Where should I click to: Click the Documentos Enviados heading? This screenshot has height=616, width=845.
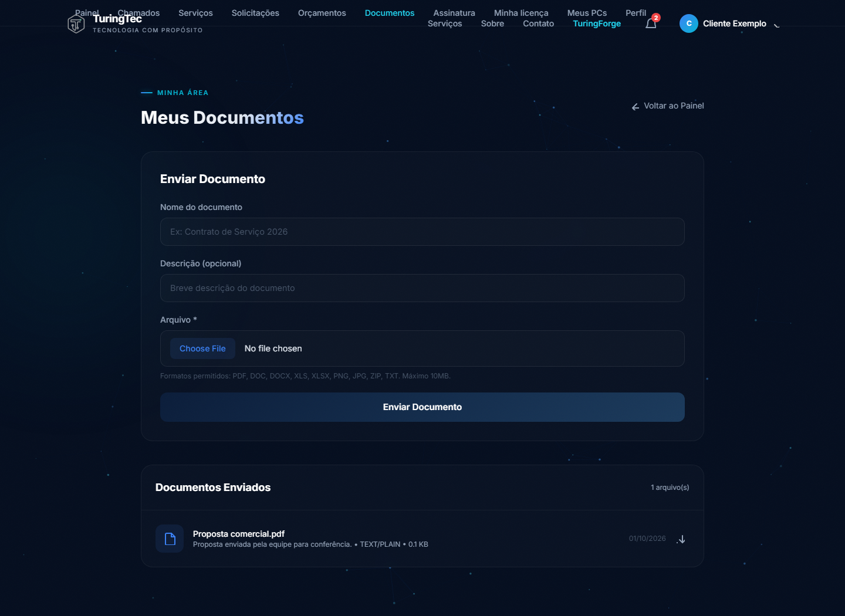point(213,488)
